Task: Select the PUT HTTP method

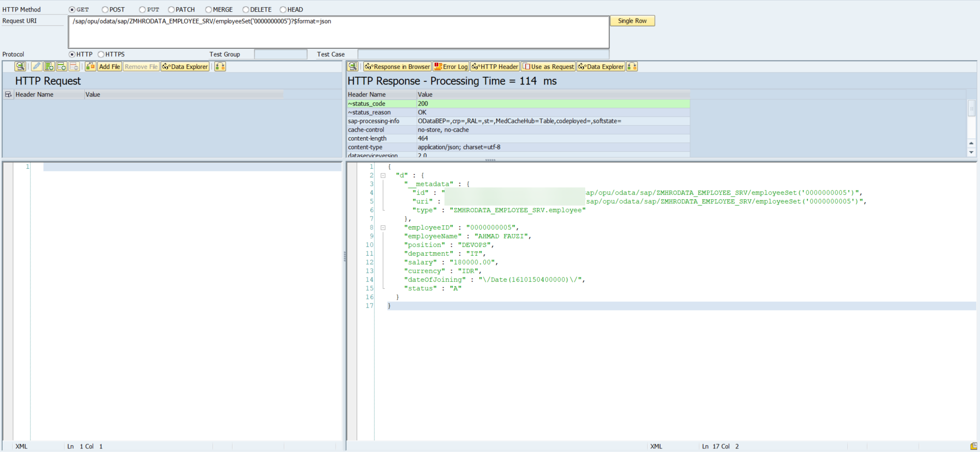Action: tap(142, 9)
